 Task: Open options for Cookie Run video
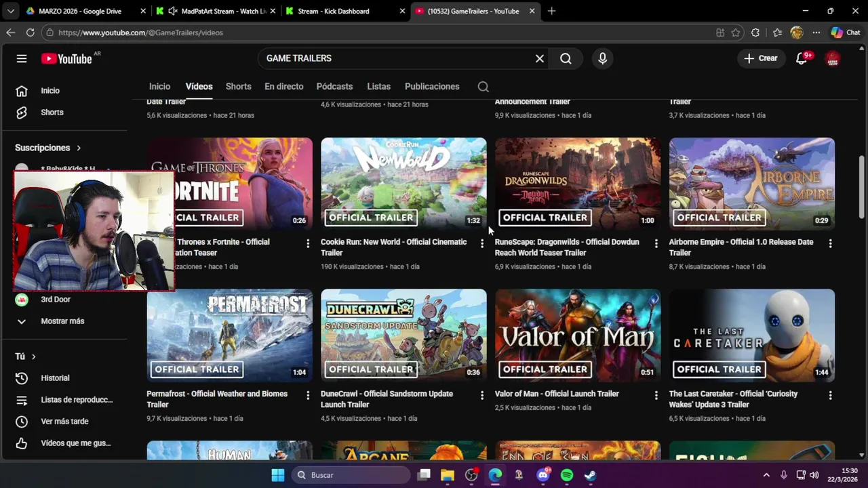[482, 243]
